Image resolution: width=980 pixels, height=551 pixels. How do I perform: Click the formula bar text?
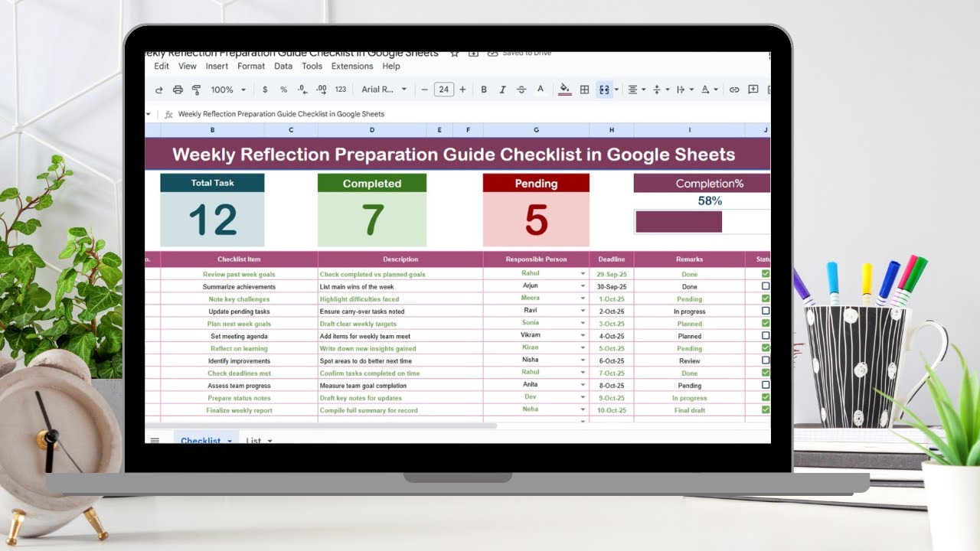click(x=281, y=114)
